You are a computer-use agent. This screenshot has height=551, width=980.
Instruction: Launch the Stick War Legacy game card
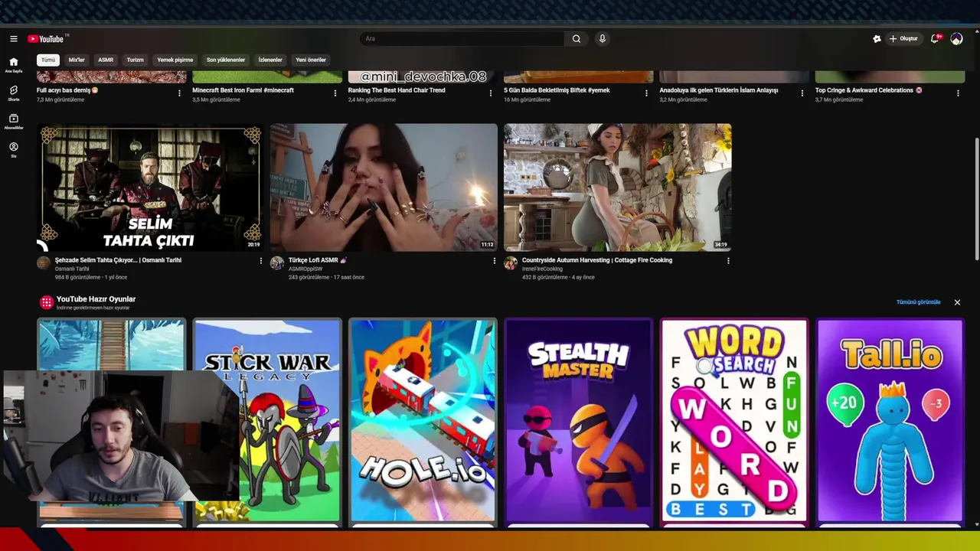267,420
